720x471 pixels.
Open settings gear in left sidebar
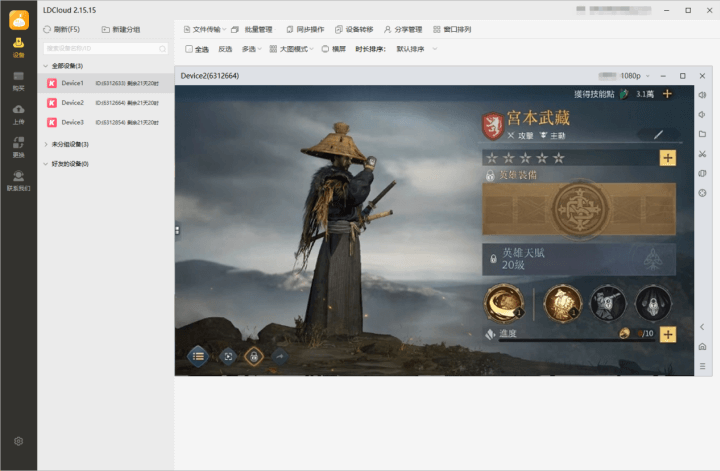coord(18,441)
